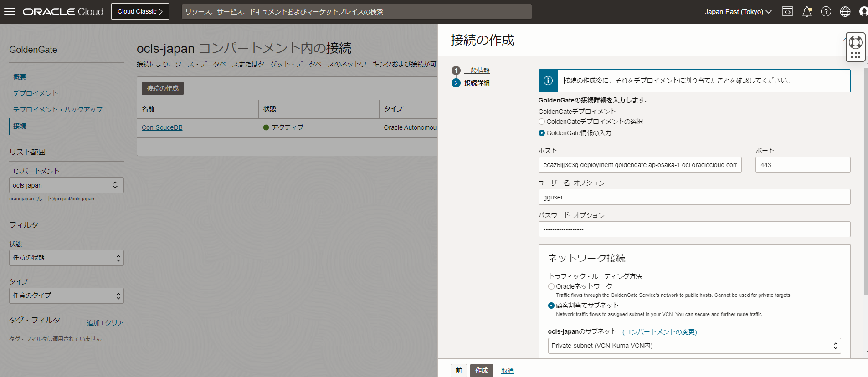868x377 pixels.
Task: Choose 顧客割当てサブネット routing method
Action: pyautogui.click(x=551, y=306)
